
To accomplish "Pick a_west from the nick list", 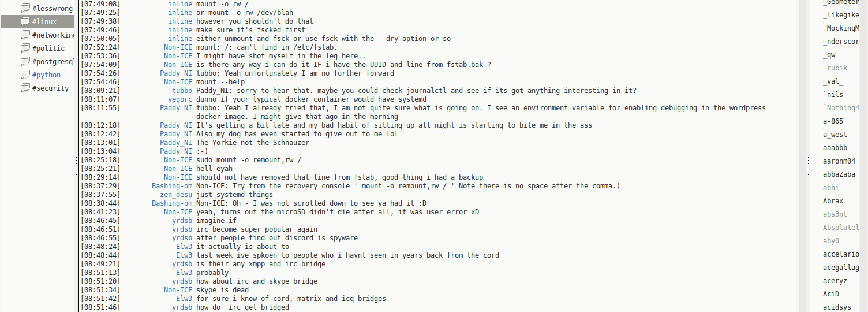I will point(835,135).
